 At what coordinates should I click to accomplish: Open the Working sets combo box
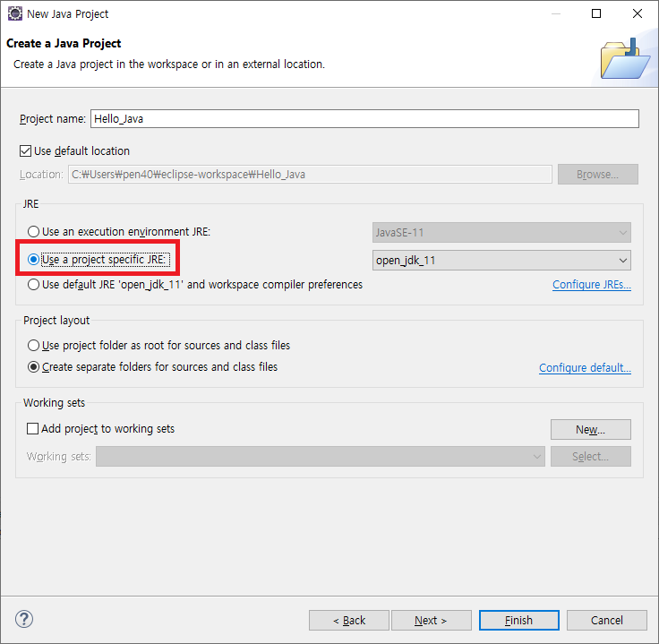tap(321, 457)
